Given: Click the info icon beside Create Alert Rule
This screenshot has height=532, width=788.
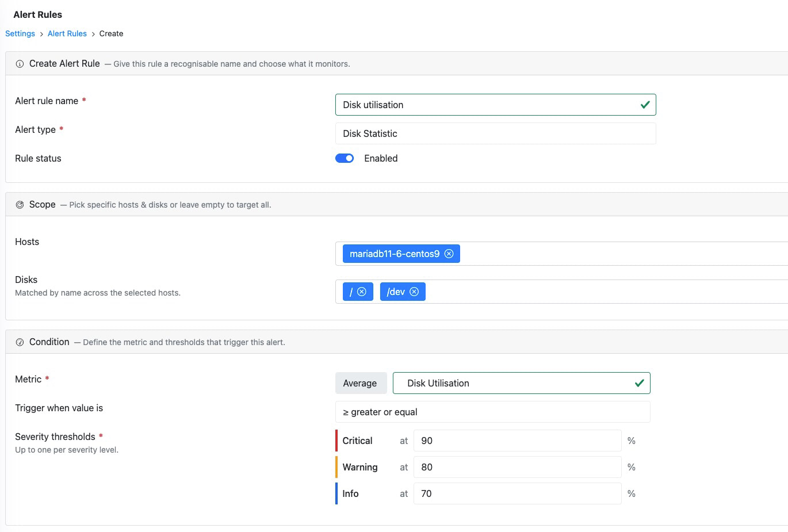Looking at the screenshot, I should pos(20,64).
